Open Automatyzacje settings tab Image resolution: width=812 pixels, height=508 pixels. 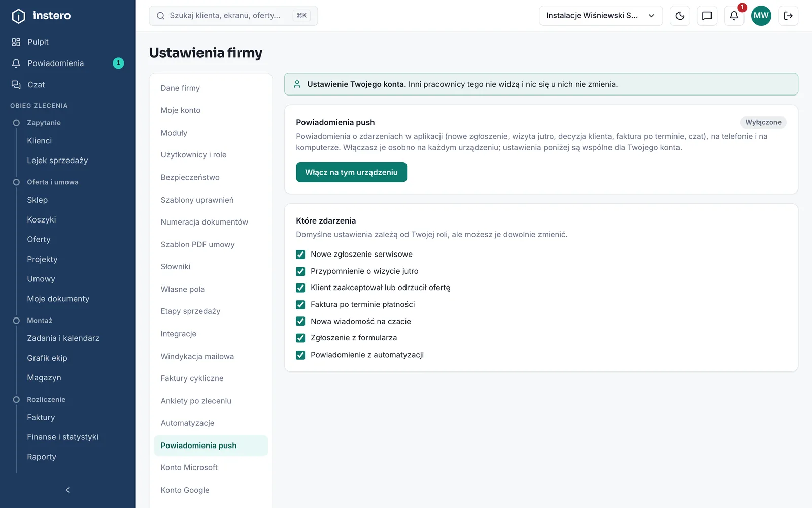(x=211, y=423)
